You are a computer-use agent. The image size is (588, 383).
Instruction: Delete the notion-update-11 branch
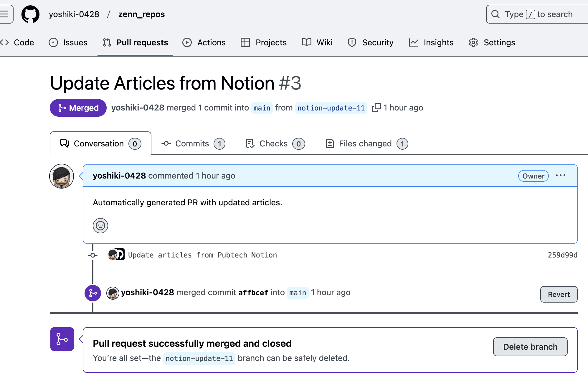click(530, 347)
